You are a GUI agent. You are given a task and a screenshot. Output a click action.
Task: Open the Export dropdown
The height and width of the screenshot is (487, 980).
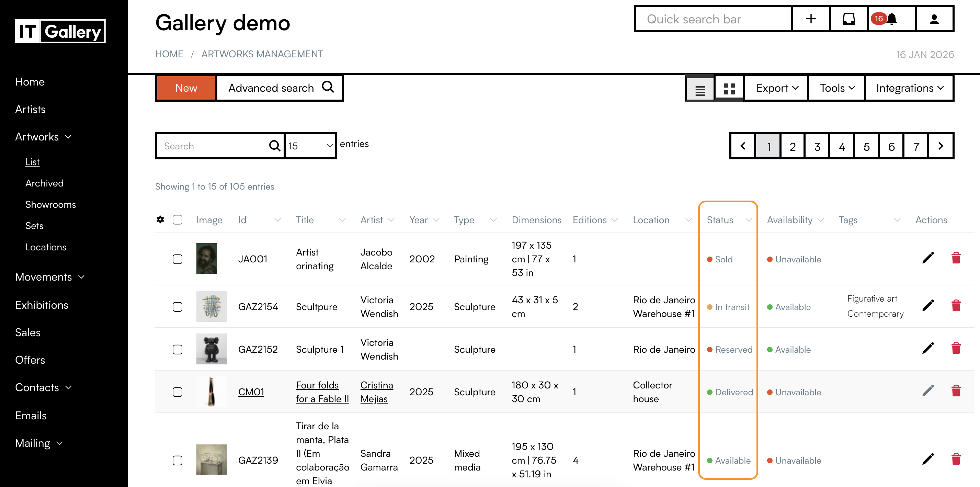coord(776,88)
